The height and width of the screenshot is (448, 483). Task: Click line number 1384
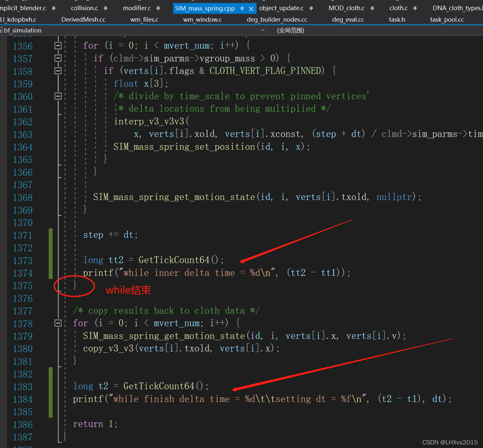pyautogui.click(x=23, y=399)
